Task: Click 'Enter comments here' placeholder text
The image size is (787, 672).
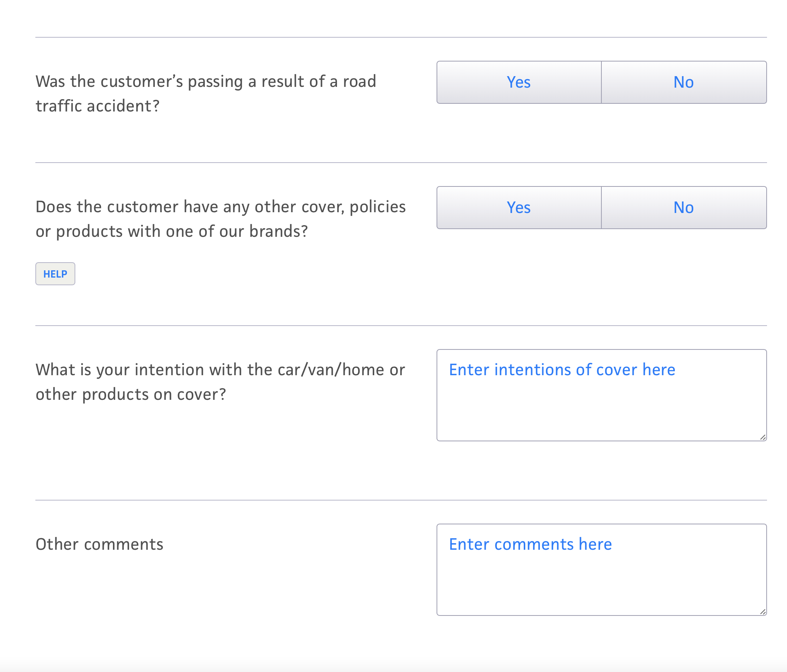Action: tap(530, 544)
